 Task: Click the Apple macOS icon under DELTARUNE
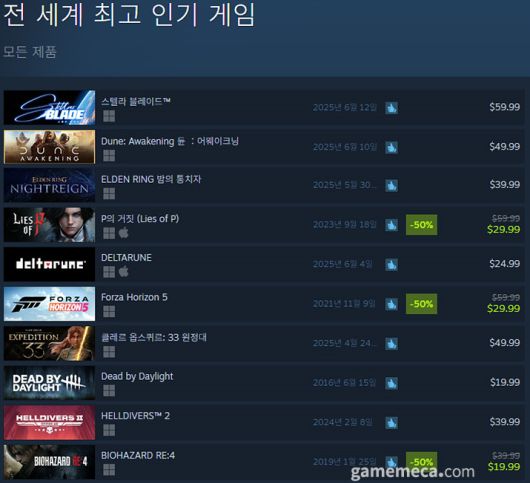pyautogui.click(x=124, y=271)
